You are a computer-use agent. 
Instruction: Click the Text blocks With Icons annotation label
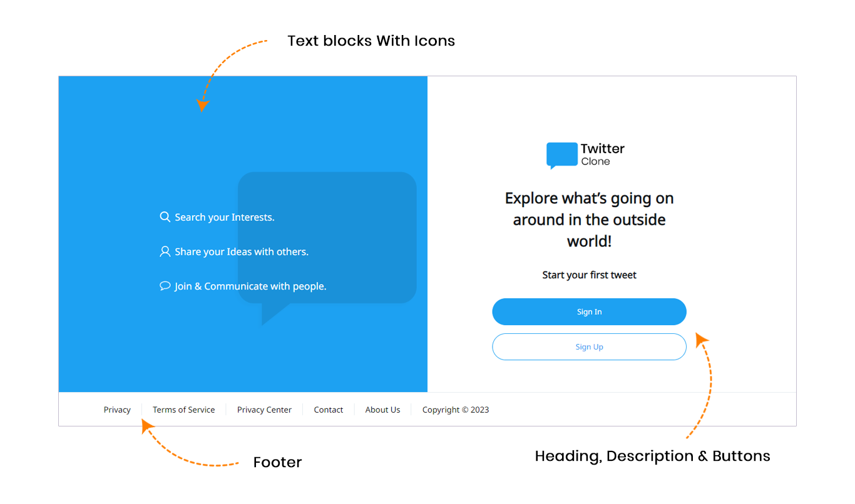point(371,41)
